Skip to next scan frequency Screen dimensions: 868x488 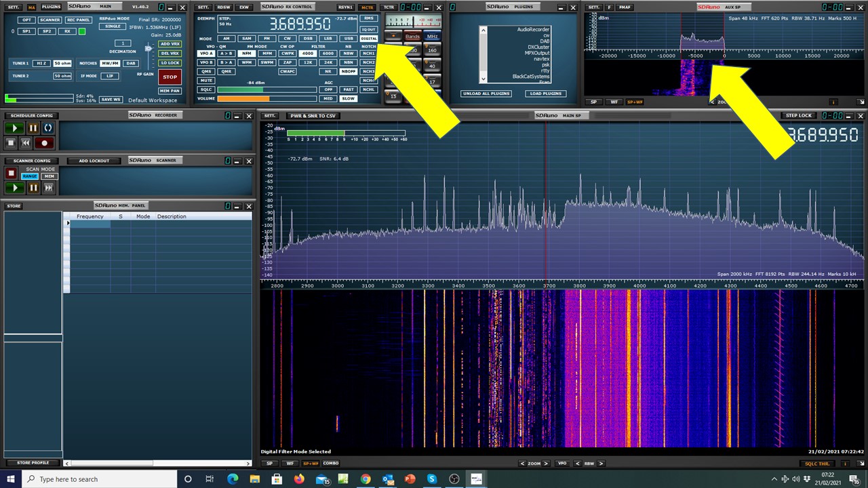point(48,188)
